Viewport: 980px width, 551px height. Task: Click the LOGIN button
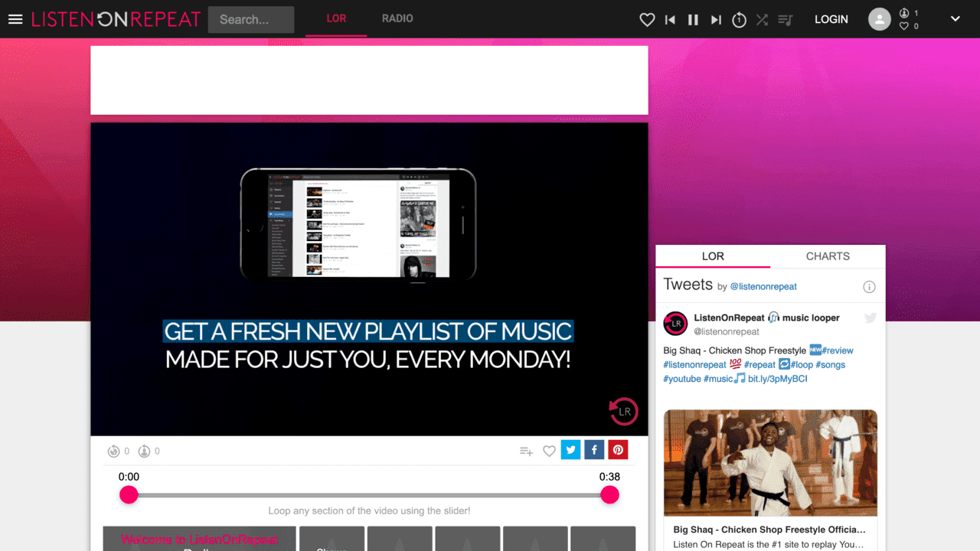point(831,19)
